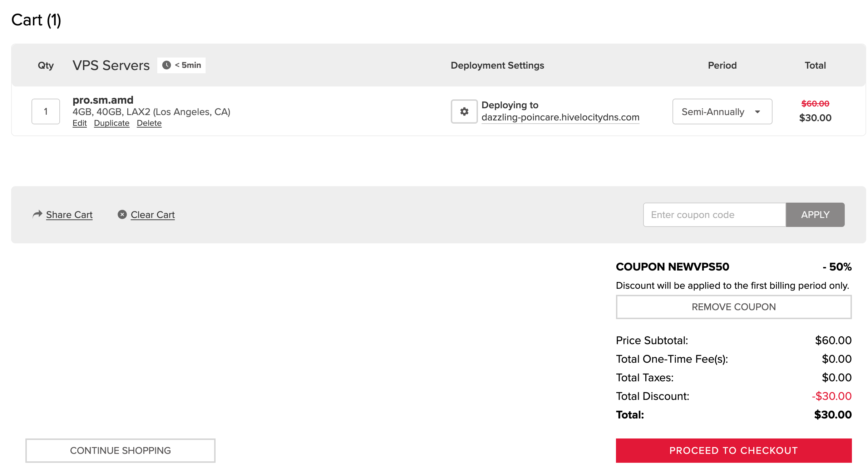Click CONTINUE SHOPPING button
This screenshot has height=476, width=868.
[x=120, y=451]
